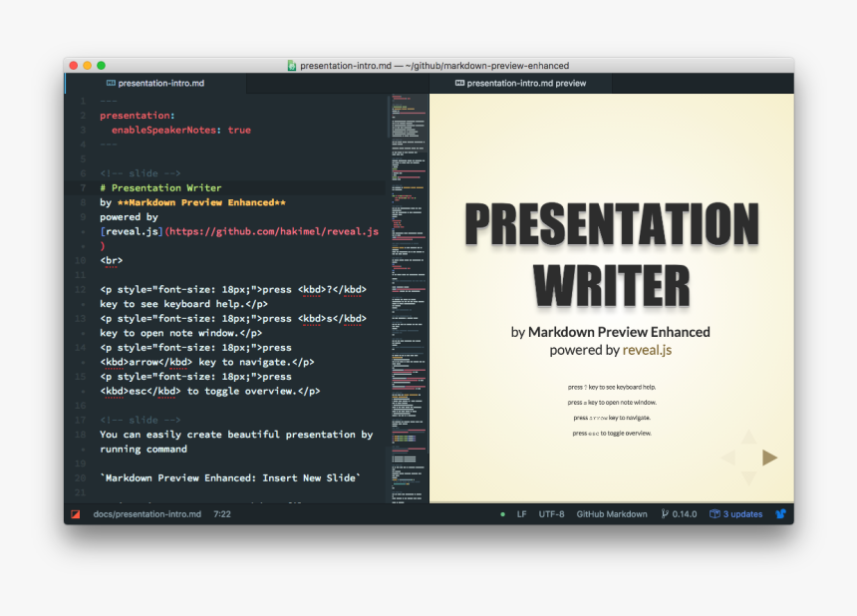Open the git branch 0.14.0 indicator
This screenshot has width=857, height=616.
[x=679, y=514]
